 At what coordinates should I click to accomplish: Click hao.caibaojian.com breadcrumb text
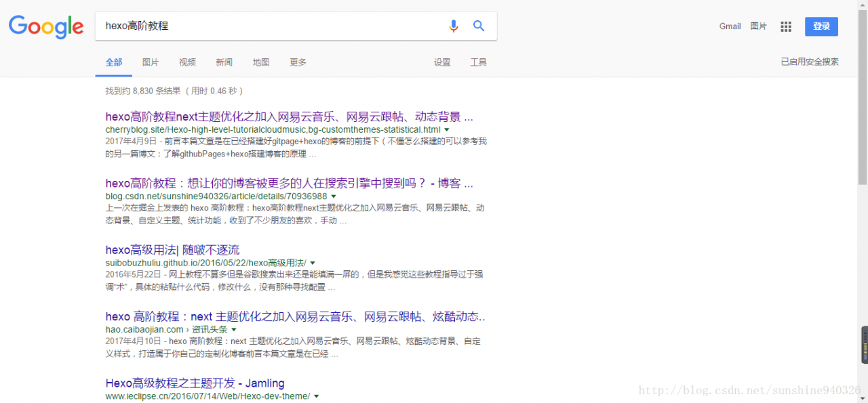pos(166,330)
